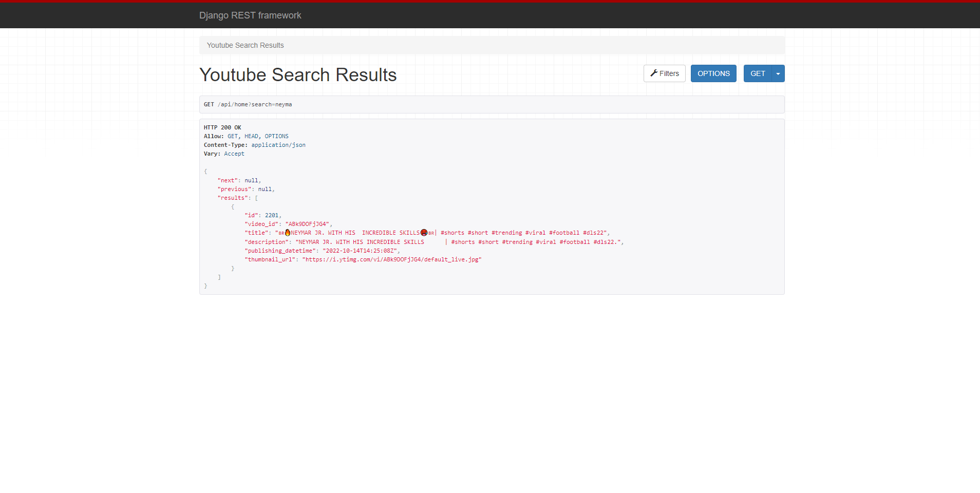Screen dimensions: 980x493
Task: Click the results array opening bracket
Action: (x=256, y=198)
